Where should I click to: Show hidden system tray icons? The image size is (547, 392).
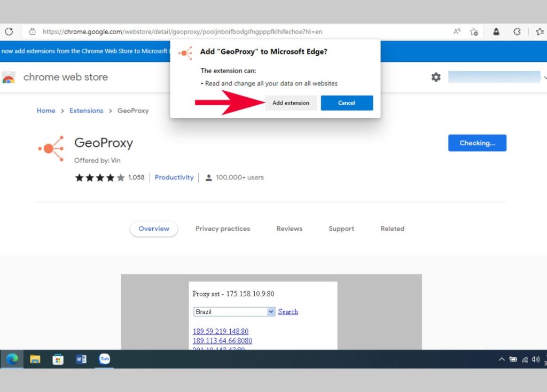tap(502, 359)
